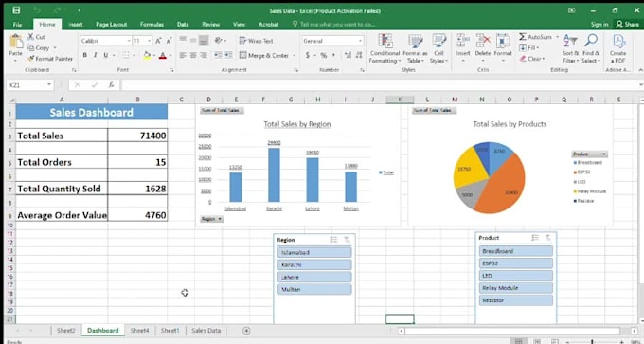Viewport: 644px width, 344px height.
Task: Click the Increase Font Size icon
Action: pos(158,41)
